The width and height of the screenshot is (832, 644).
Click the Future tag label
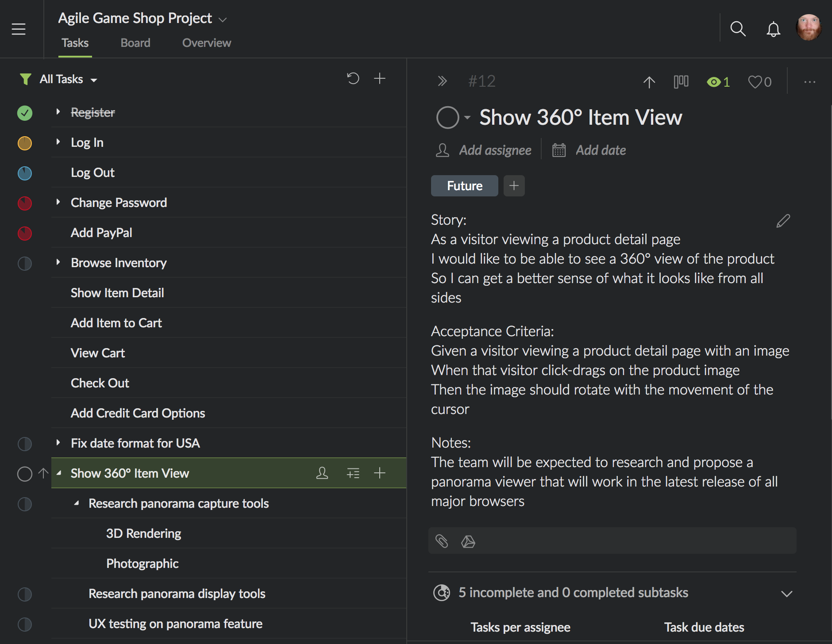point(464,186)
